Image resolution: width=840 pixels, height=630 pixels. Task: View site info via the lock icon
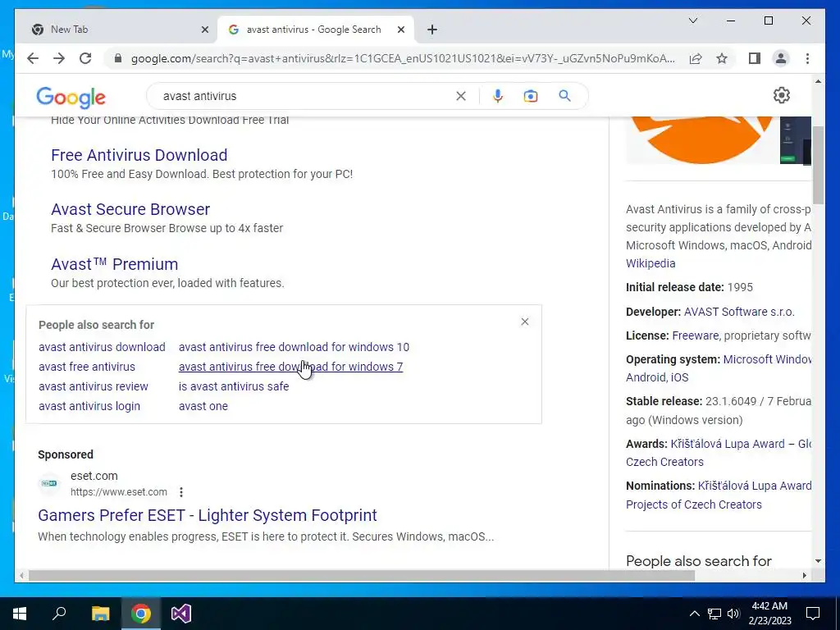click(x=118, y=58)
